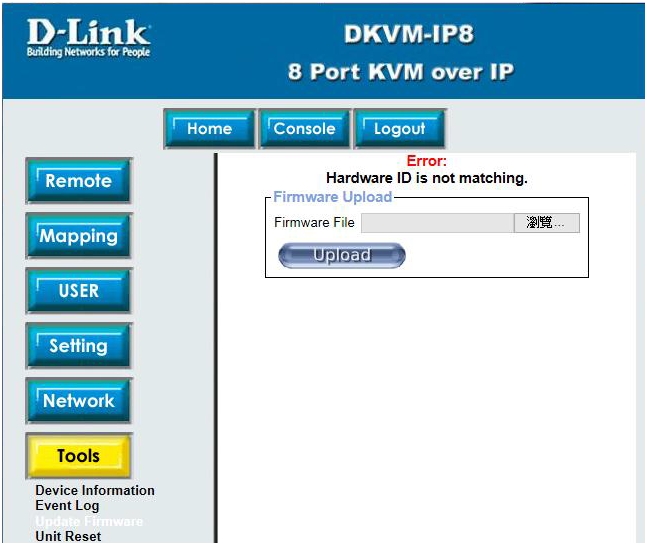Open the Remote section in the sidebar
The image size is (647, 545).
point(78,182)
